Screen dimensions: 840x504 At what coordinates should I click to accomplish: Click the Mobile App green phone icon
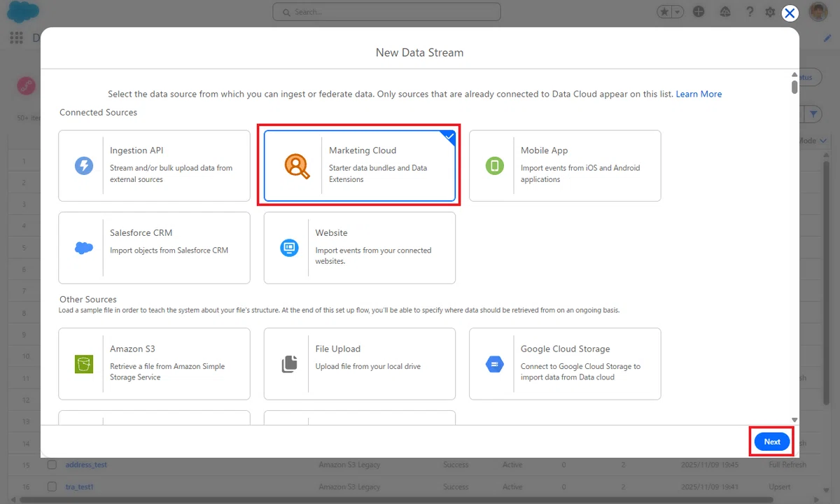point(495,166)
